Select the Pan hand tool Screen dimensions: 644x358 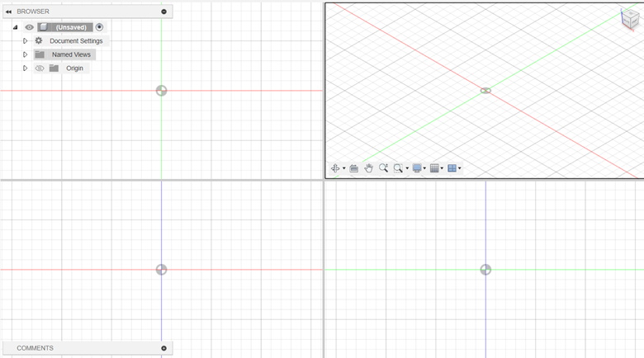tap(368, 168)
